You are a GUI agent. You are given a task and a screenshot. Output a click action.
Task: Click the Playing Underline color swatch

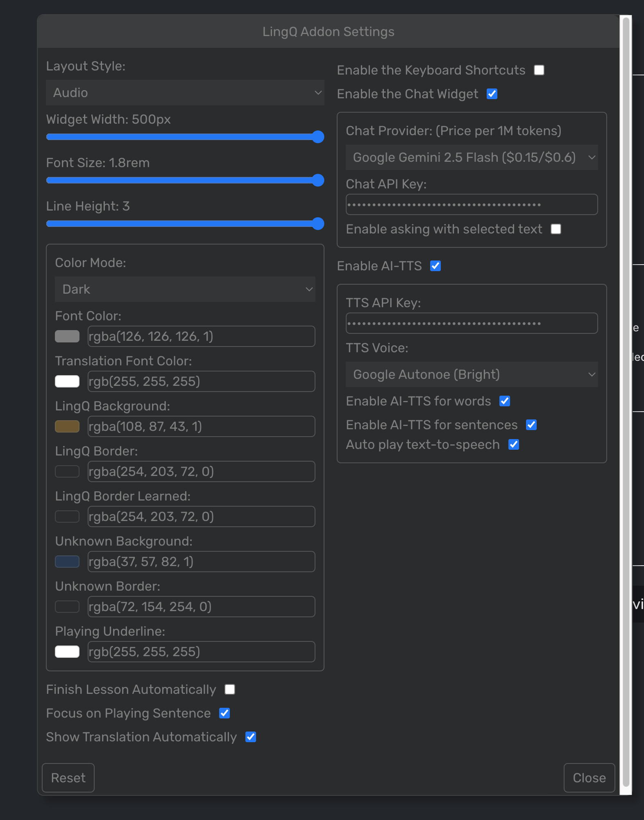pos(67,652)
